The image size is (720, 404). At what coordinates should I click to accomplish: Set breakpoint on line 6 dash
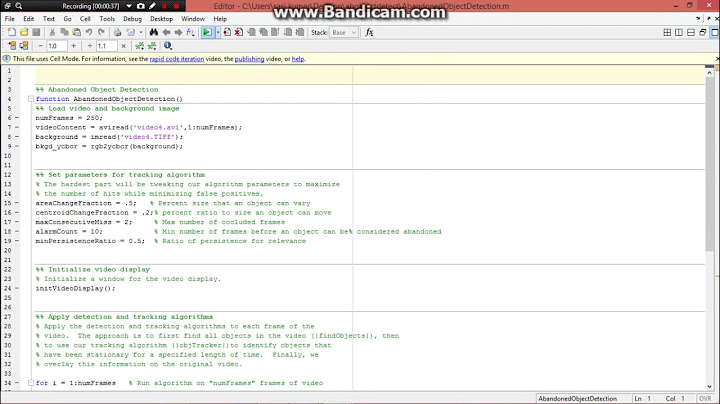click(17, 118)
